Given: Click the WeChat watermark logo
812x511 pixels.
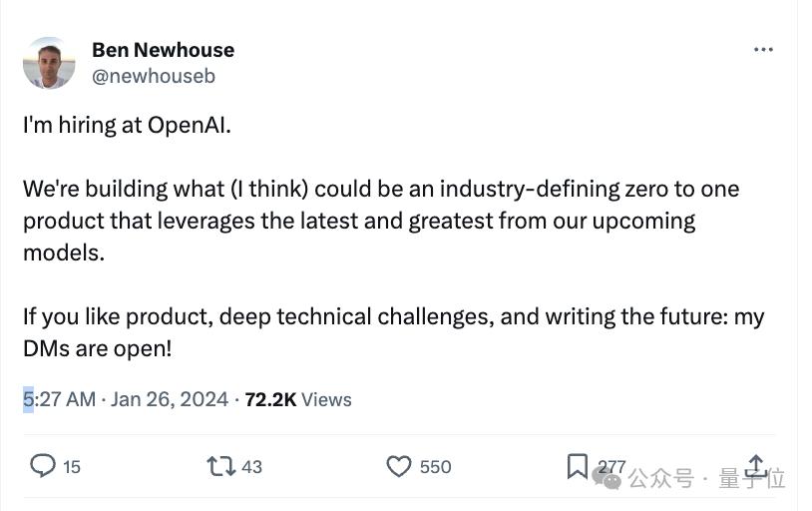Looking at the screenshot, I should (x=606, y=477).
